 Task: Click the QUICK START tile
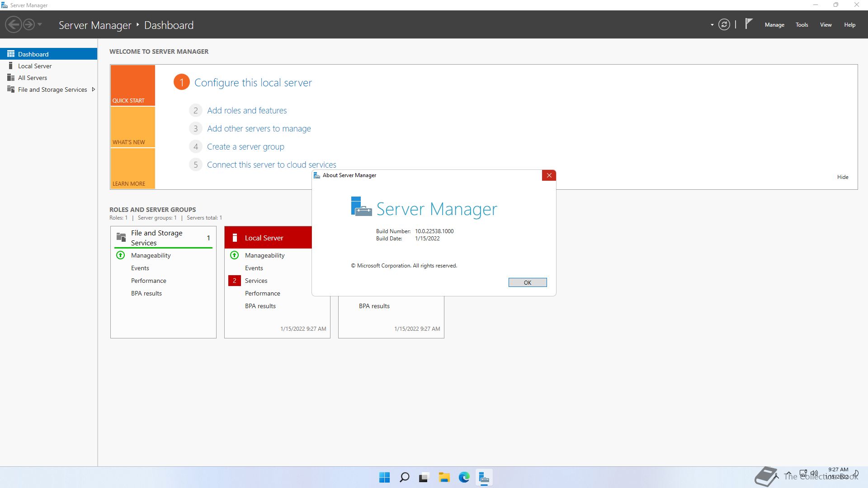[133, 85]
